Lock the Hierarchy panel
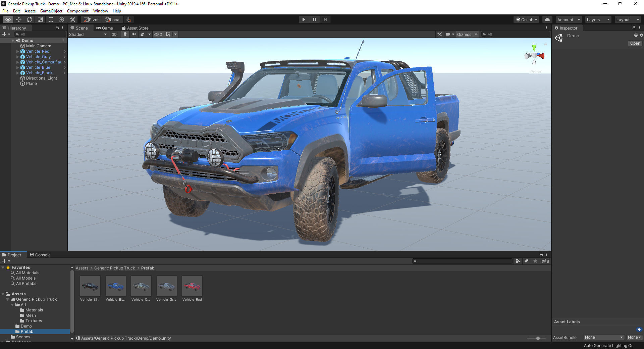 coord(57,28)
